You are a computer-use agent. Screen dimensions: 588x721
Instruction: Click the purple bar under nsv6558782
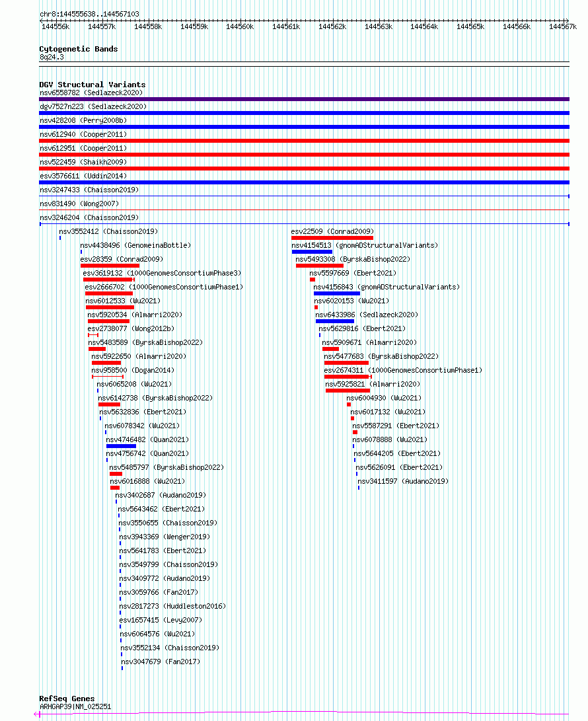coord(305,99)
